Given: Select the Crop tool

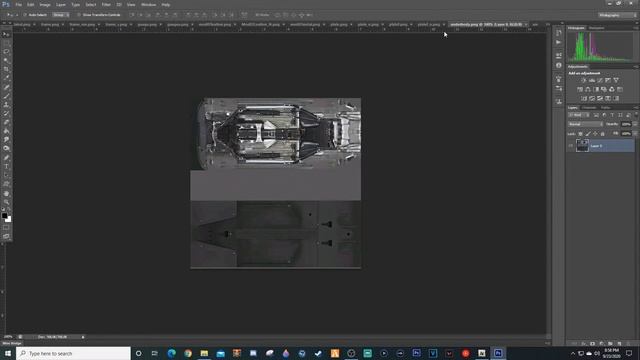Looking at the screenshot, I should 6,69.
